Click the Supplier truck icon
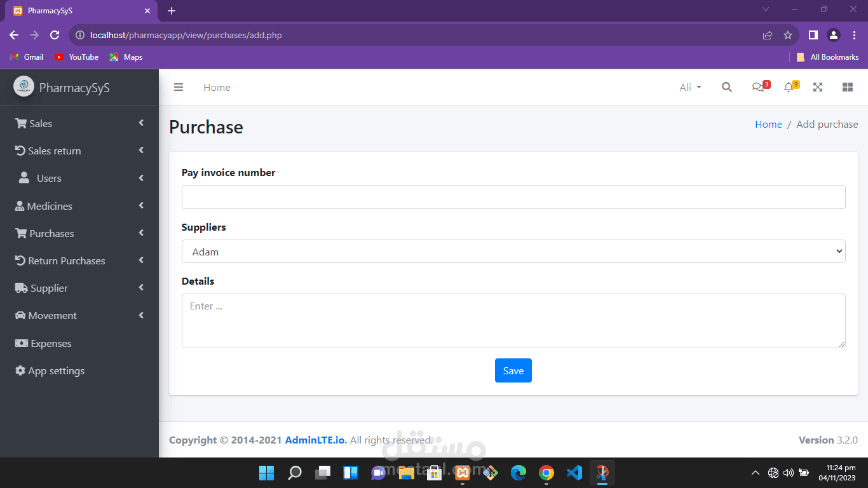The image size is (868, 488). [x=21, y=288]
